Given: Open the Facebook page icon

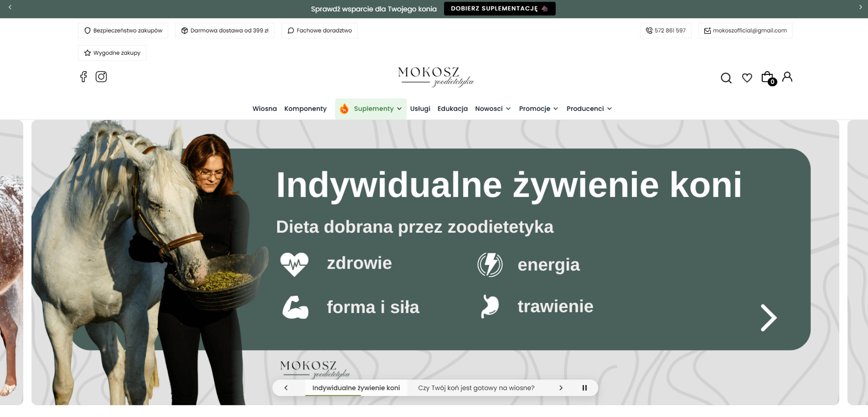Looking at the screenshot, I should point(84,77).
